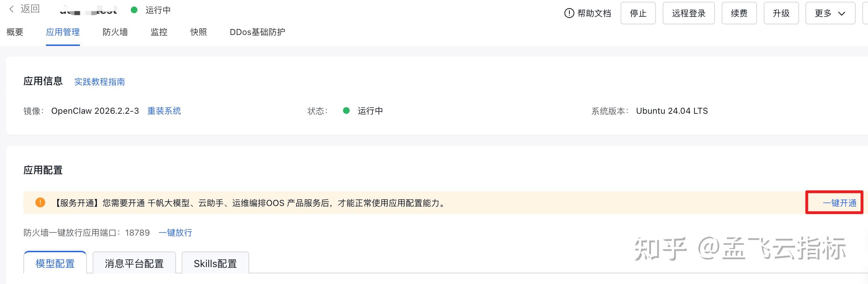This screenshot has height=284, width=868.
Task: Click the 一键开通 link
Action: [x=839, y=203]
